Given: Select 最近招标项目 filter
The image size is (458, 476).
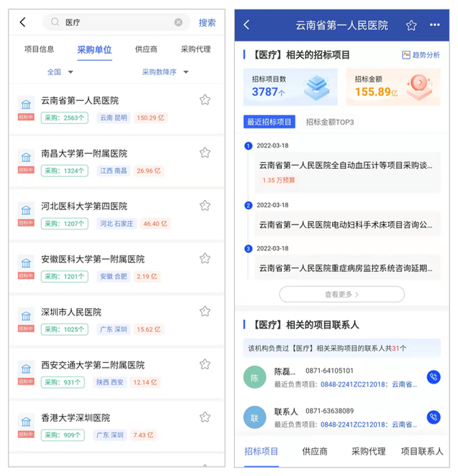Looking at the screenshot, I should (269, 122).
